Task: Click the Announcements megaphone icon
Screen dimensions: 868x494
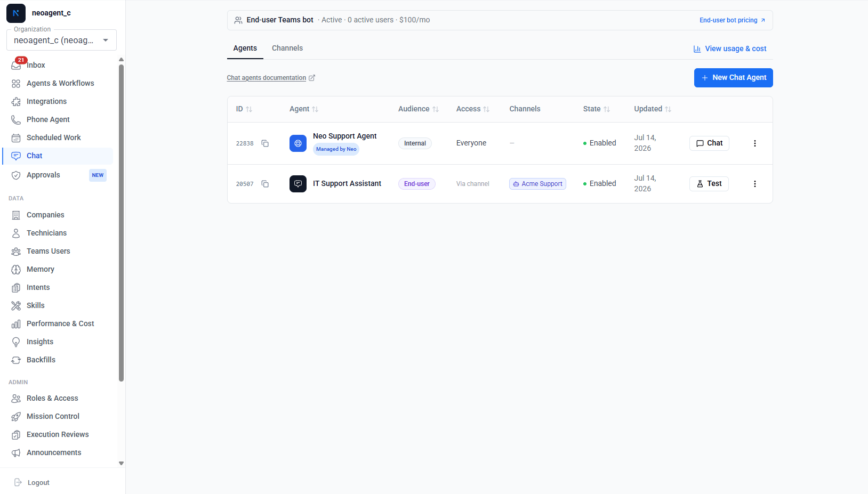Action: click(16, 453)
